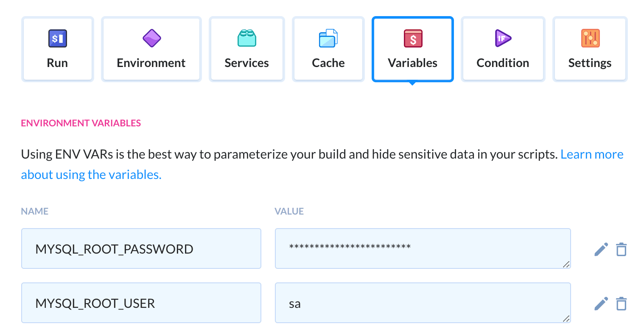Viewport: 644px width, 335px height.
Task: Click the terminal icon on Run tab
Action: pyautogui.click(x=57, y=38)
